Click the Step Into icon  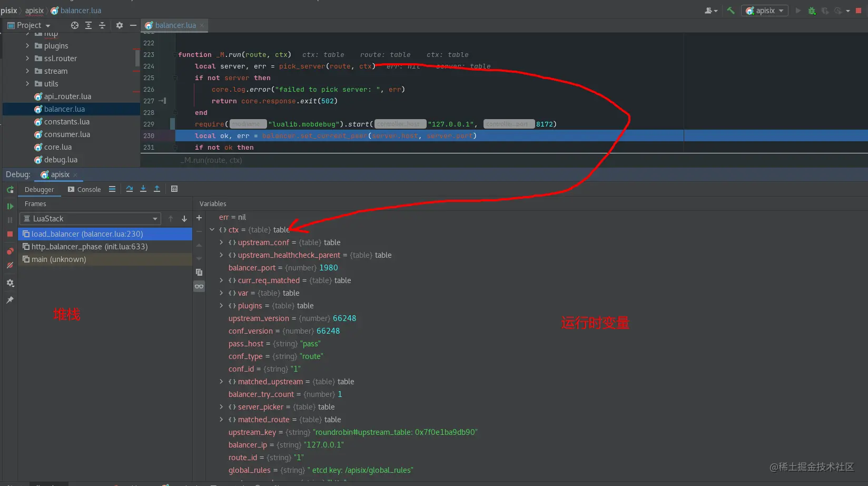[143, 189]
